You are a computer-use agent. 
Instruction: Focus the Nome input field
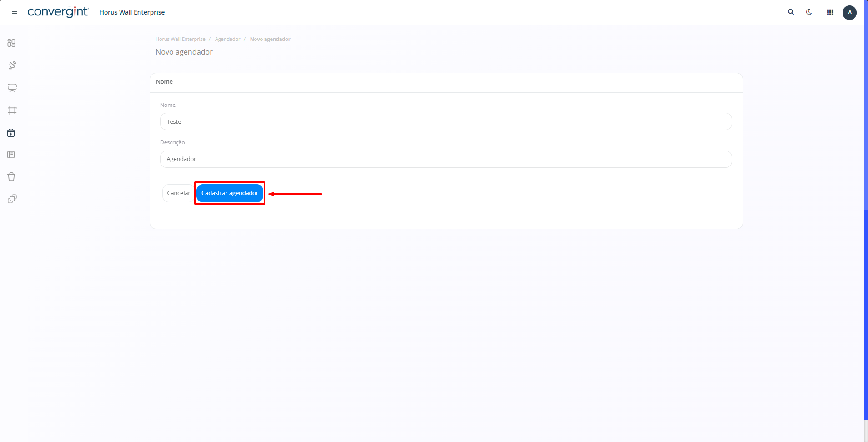click(x=446, y=121)
